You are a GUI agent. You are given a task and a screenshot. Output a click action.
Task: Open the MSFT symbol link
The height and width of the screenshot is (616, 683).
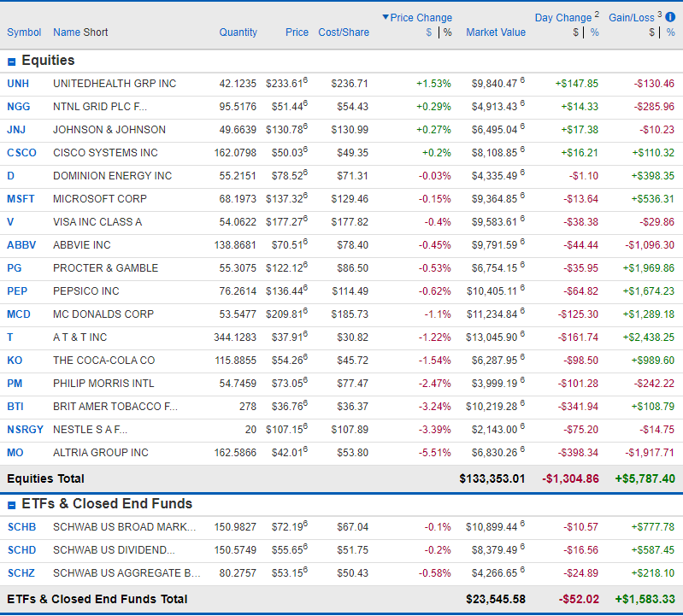21,199
